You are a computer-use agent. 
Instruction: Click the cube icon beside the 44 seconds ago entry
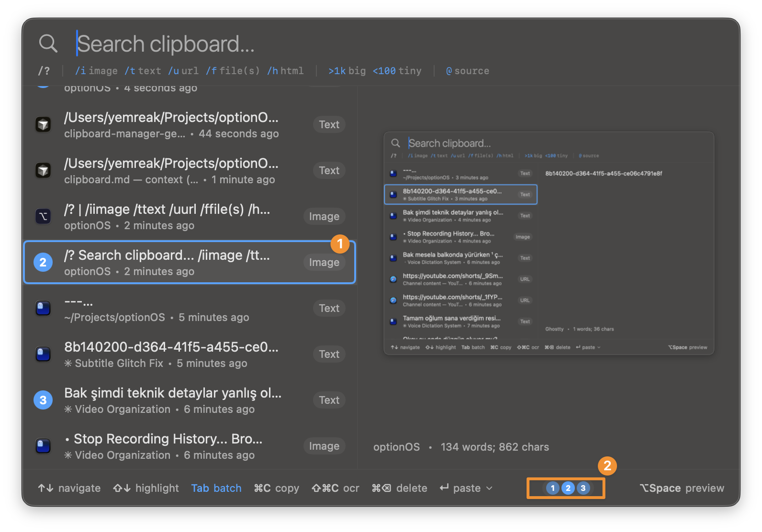(44, 125)
